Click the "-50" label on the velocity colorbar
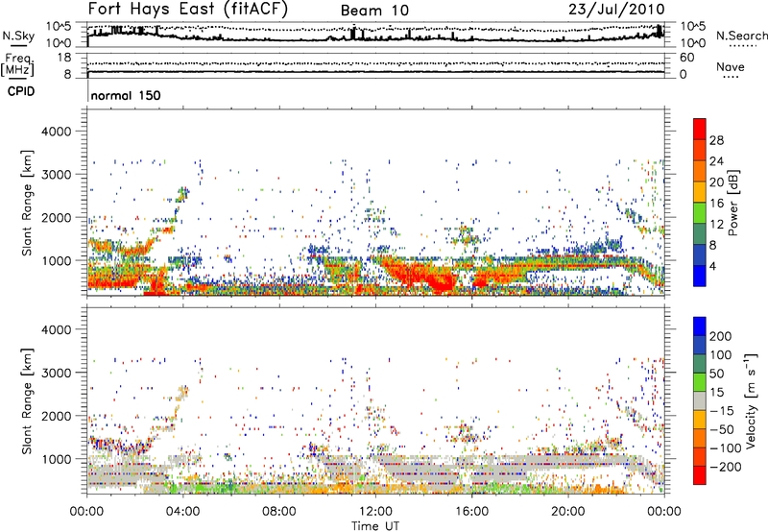 pyautogui.click(x=722, y=429)
